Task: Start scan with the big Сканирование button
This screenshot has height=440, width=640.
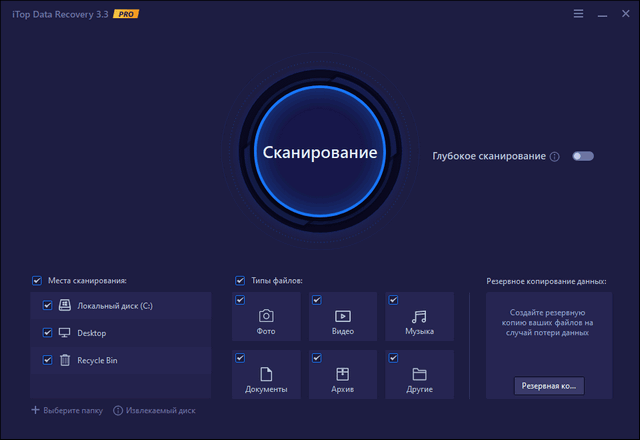Action: click(320, 153)
